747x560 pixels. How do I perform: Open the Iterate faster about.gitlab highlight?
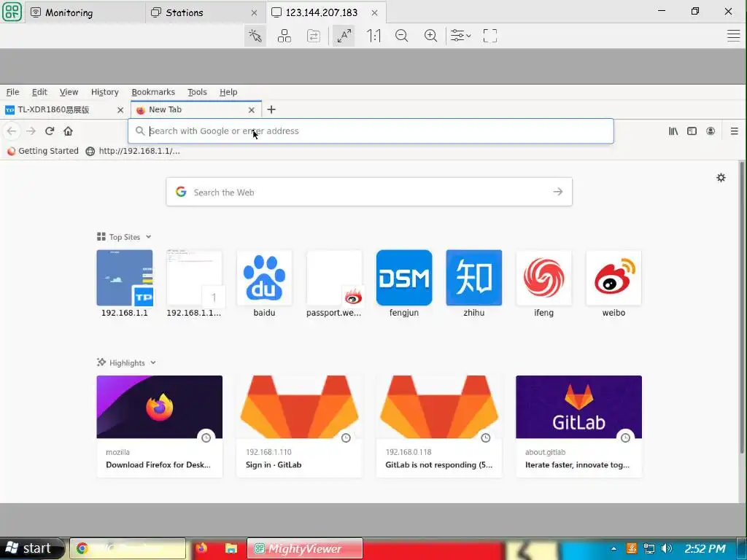[x=578, y=426]
